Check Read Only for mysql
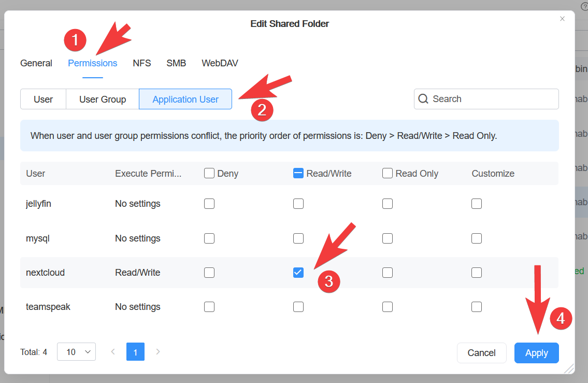 click(x=388, y=238)
